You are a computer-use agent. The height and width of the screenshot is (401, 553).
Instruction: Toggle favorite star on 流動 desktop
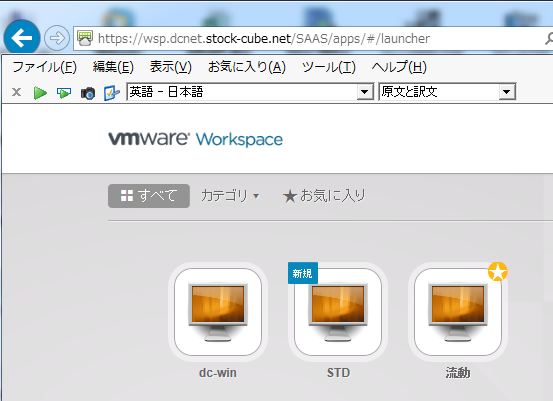click(498, 272)
